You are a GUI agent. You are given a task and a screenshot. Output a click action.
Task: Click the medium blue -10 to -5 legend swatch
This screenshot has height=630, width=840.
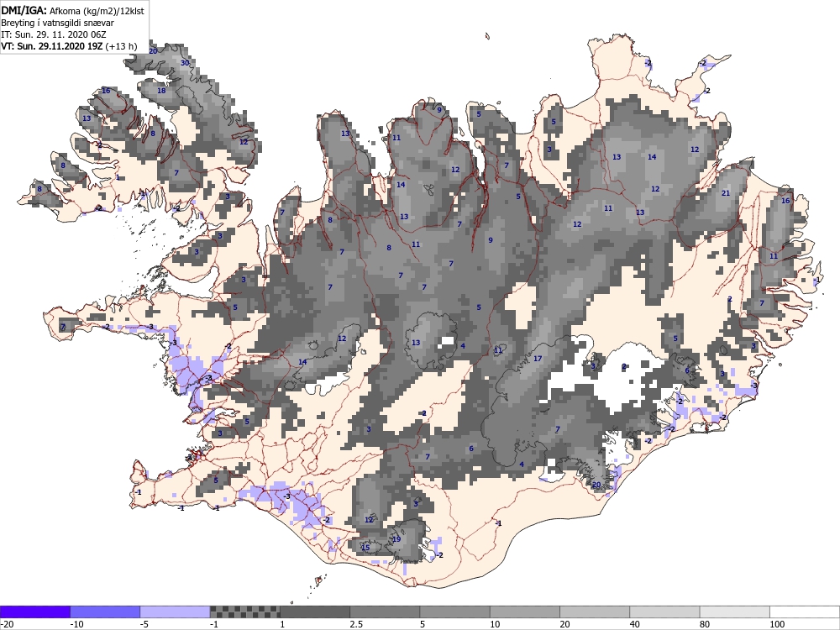(x=105, y=612)
